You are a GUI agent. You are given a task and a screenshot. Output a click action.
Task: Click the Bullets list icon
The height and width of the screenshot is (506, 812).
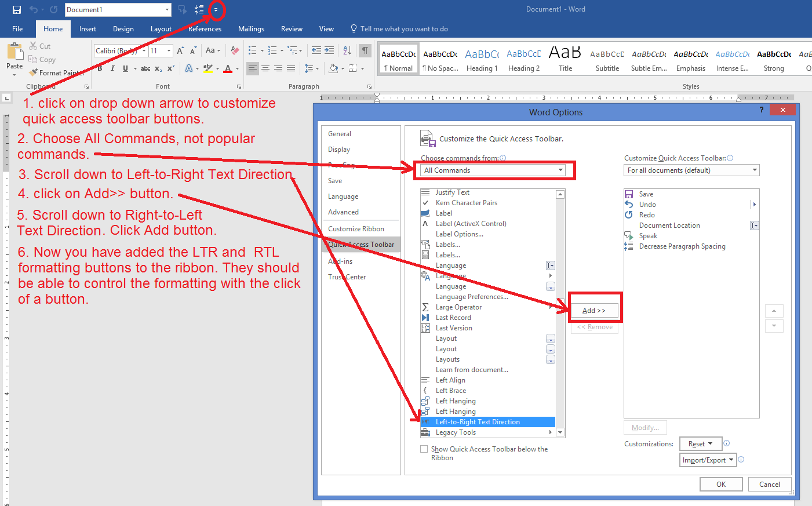point(253,51)
